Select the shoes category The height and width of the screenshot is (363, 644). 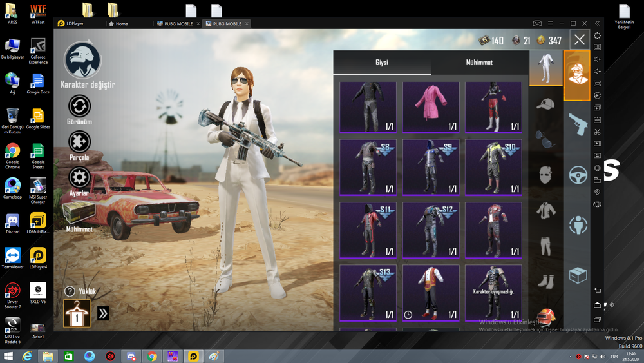click(546, 282)
